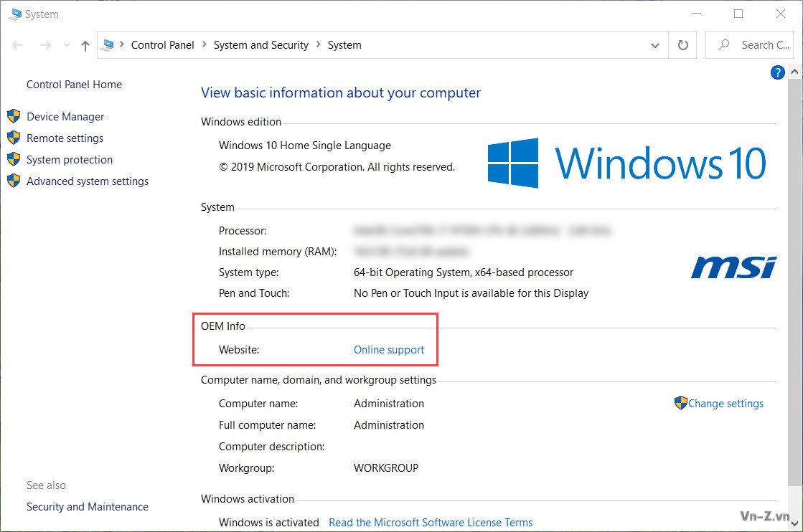
Task: Select the System breadcrumb item
Action: pyautogui.click(x=344, y=45)
